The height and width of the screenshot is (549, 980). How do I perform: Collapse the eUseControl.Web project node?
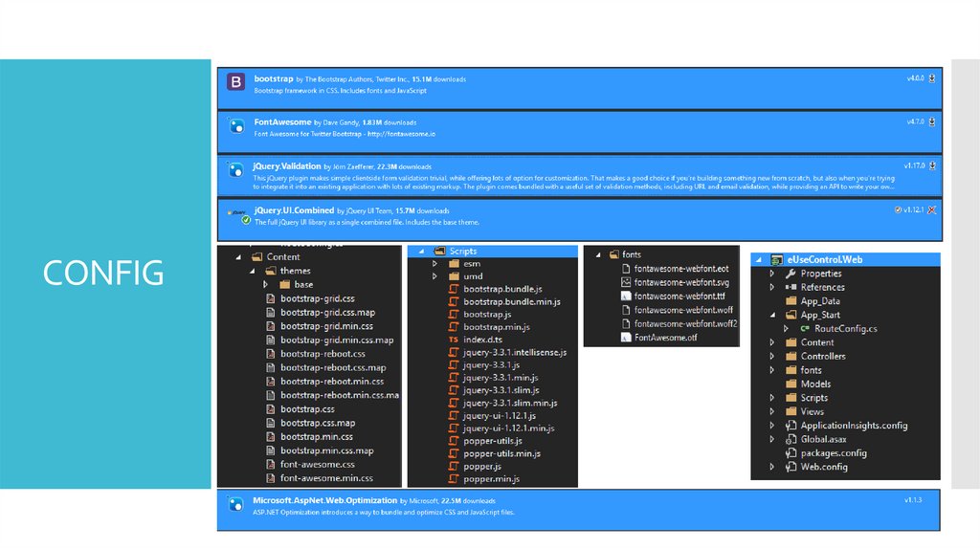759,260
